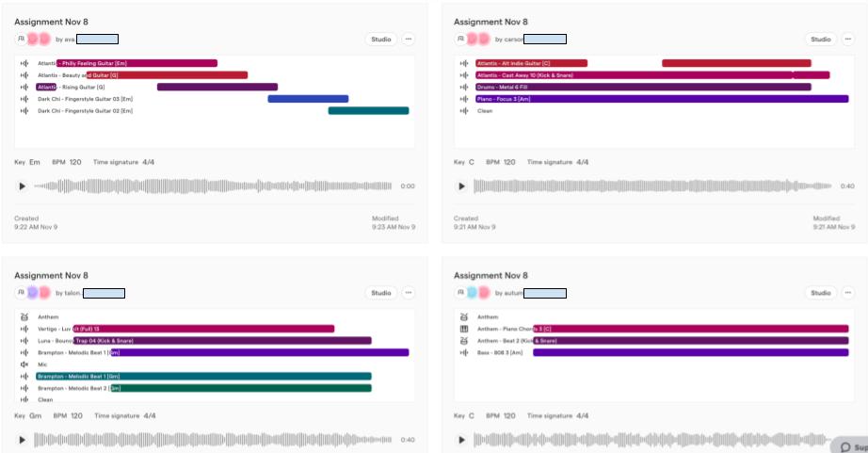Play talon's Assignment Nov 8 project
This screenshot has width=868, height=453.
point(23,440)
